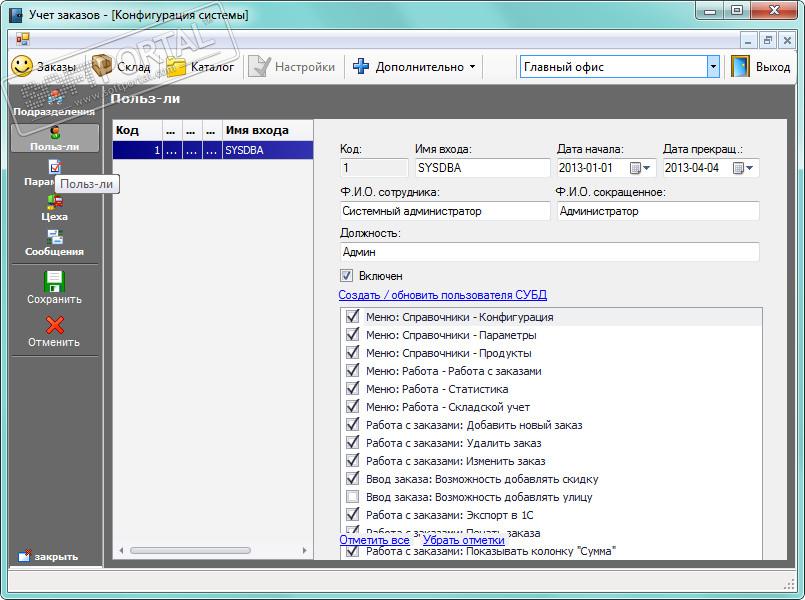Image resolution: width=805 pixels, height=600 pixels.
Task: Toggle Добавить новый заказ permission checkbox
Action: [x=353, y=424]
